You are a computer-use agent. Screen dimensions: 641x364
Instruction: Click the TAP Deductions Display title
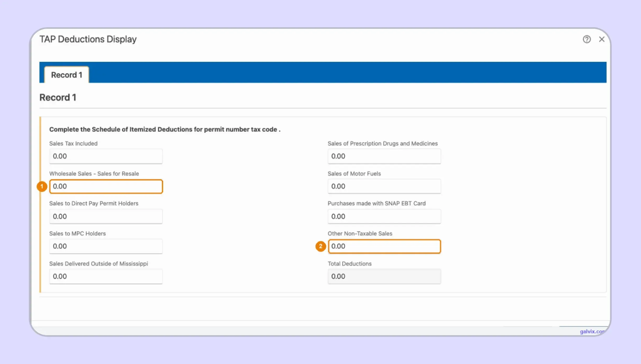pyautogui.click(x=88, y=39)
